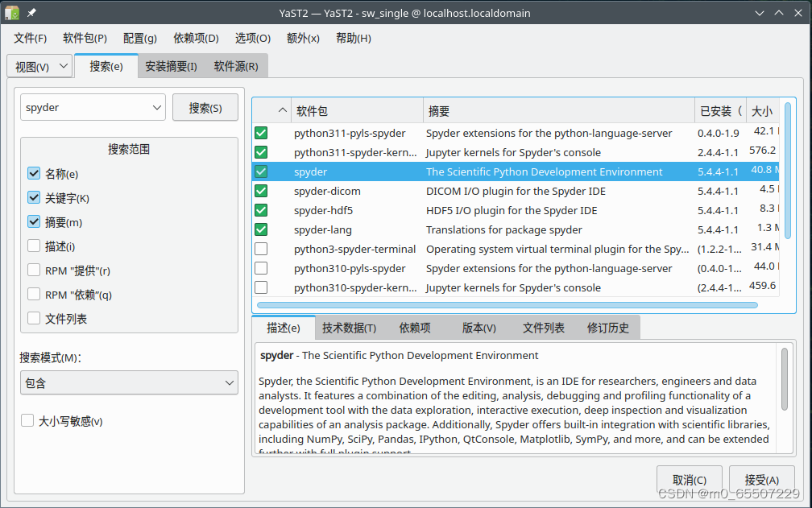The image size is (812, 508).
Task: Open the 帮助(H) menu
Action: [353, 39]
